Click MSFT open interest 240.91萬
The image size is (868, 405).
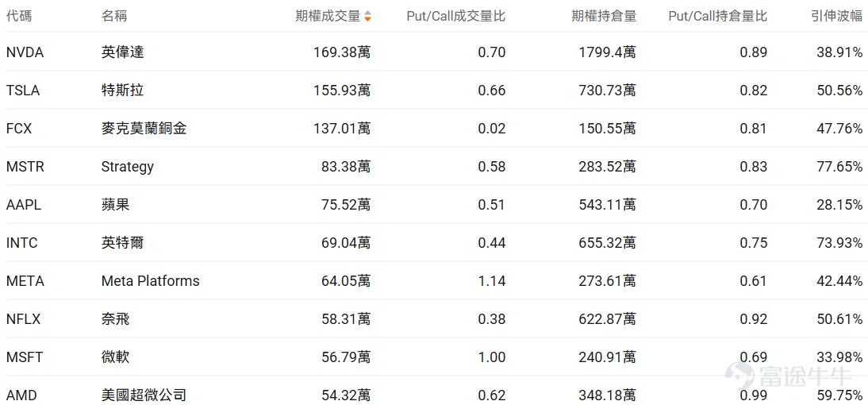click(x=608, y=357)
